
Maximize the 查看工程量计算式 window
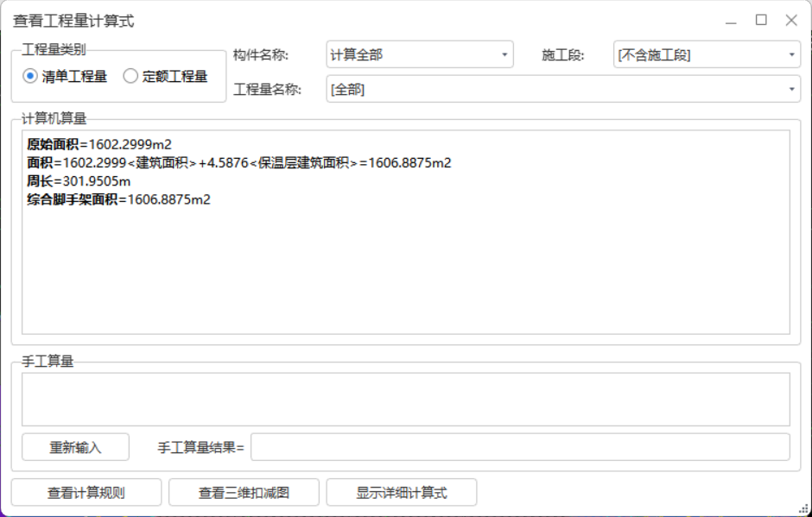[x=761, y=20]
